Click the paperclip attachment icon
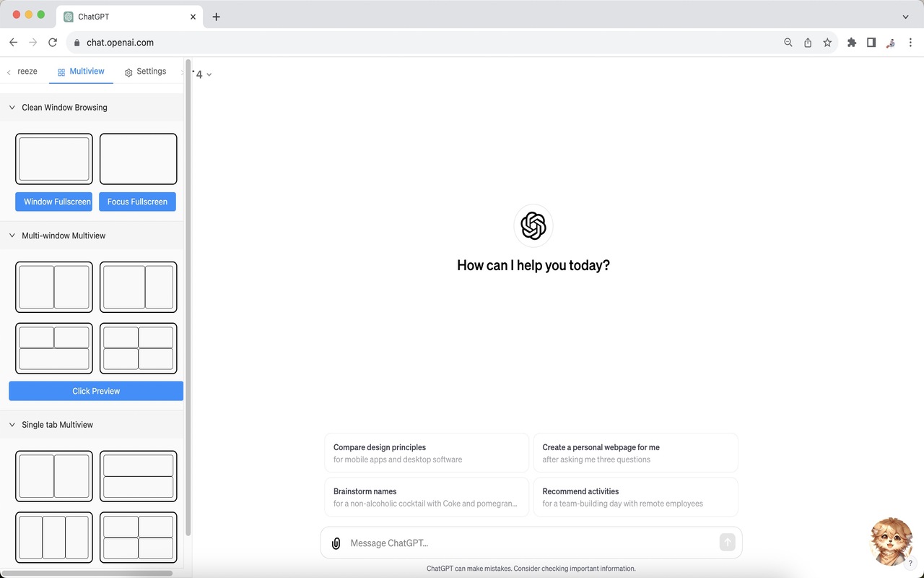The image size is (924, 578). pyautogui.click(x=335, y=543)
